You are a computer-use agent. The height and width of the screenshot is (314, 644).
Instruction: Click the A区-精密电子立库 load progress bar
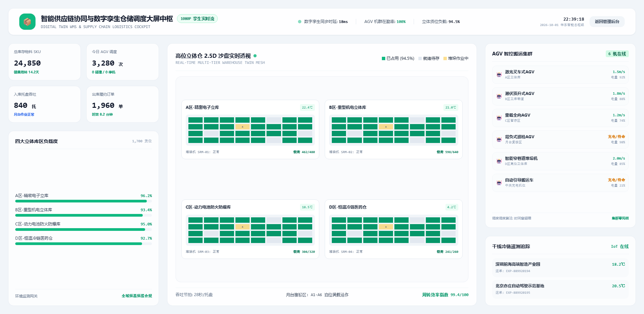pos(84,201)
